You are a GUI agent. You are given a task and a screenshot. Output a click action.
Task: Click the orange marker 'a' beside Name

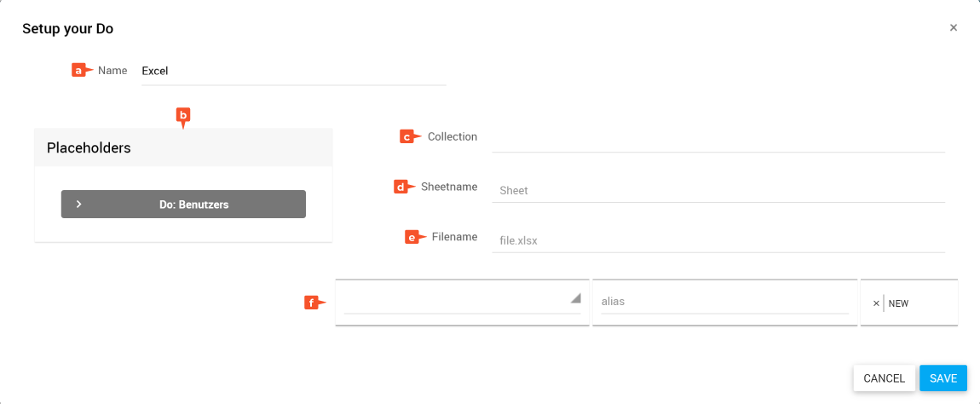pyautogui.click(x=79, y=71)
